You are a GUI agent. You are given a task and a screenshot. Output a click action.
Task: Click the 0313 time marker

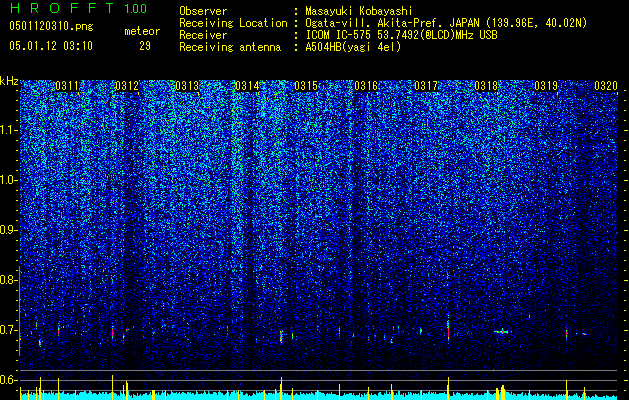click(x=187, y=86)
